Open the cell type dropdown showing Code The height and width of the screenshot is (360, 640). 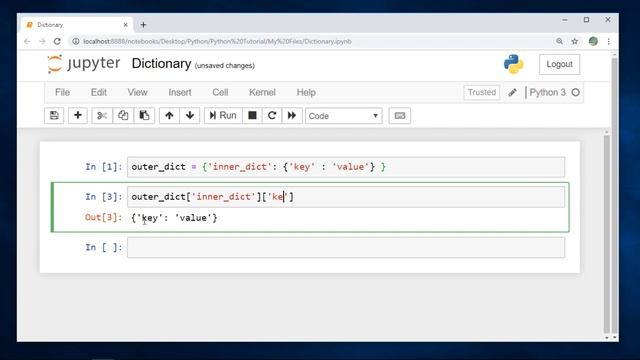tap(344, 116)
